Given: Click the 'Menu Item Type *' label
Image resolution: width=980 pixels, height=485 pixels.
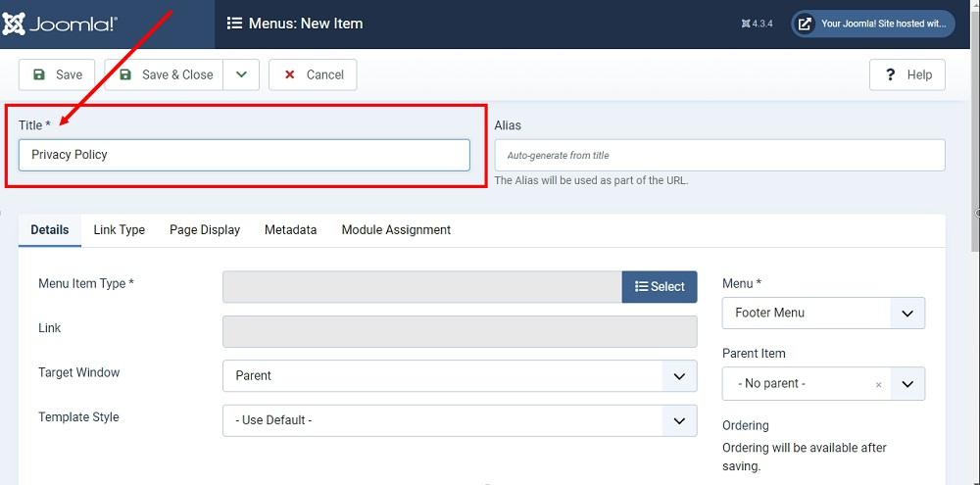Looking at the screenshot, I should pos(86,283).
